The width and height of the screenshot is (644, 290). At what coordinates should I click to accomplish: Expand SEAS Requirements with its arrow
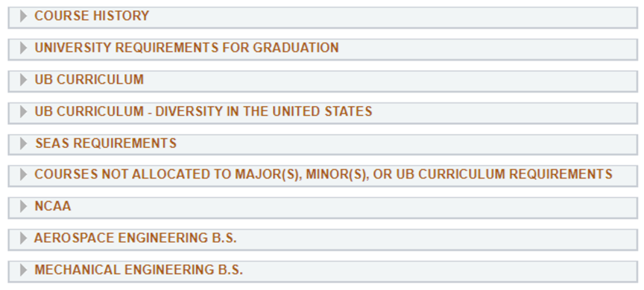click(x=23, y=144)
